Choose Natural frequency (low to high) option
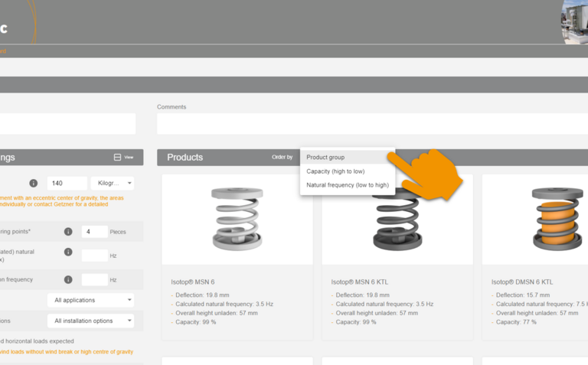Viewport: 588px width, 365px height. click(347, 185)
